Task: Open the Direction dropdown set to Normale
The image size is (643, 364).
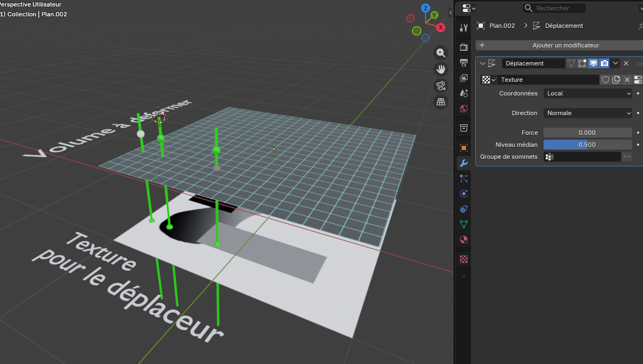Action: tap(587, 113)
